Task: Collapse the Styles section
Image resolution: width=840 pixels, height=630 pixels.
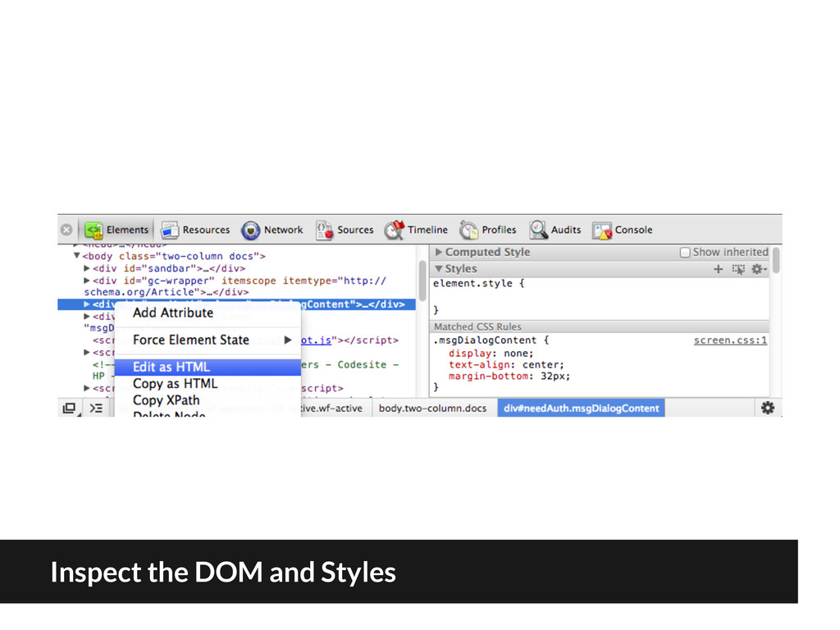Action: tap(438, 268)
